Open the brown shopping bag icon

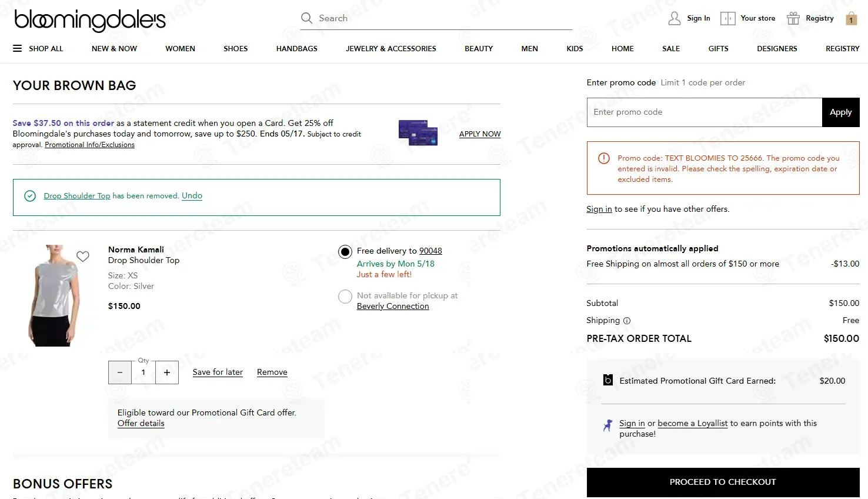coord(851,19)
